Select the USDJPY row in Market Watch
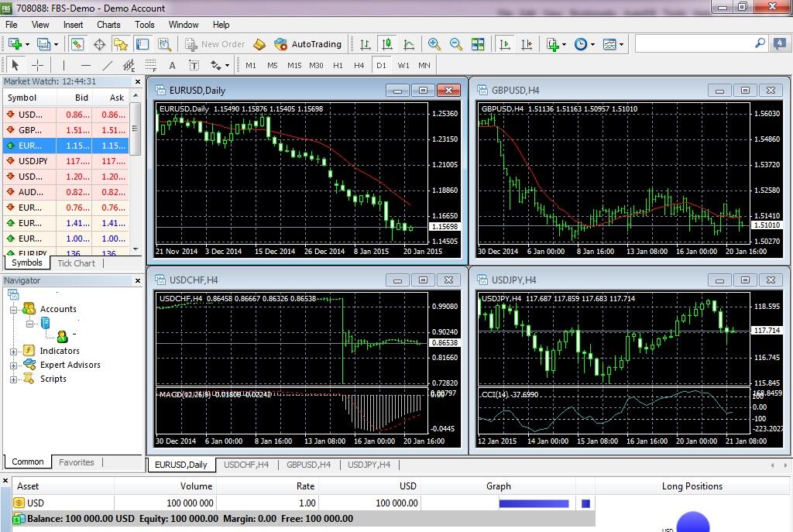This screenshot has height=532, width=793. [x=66, y=161]
